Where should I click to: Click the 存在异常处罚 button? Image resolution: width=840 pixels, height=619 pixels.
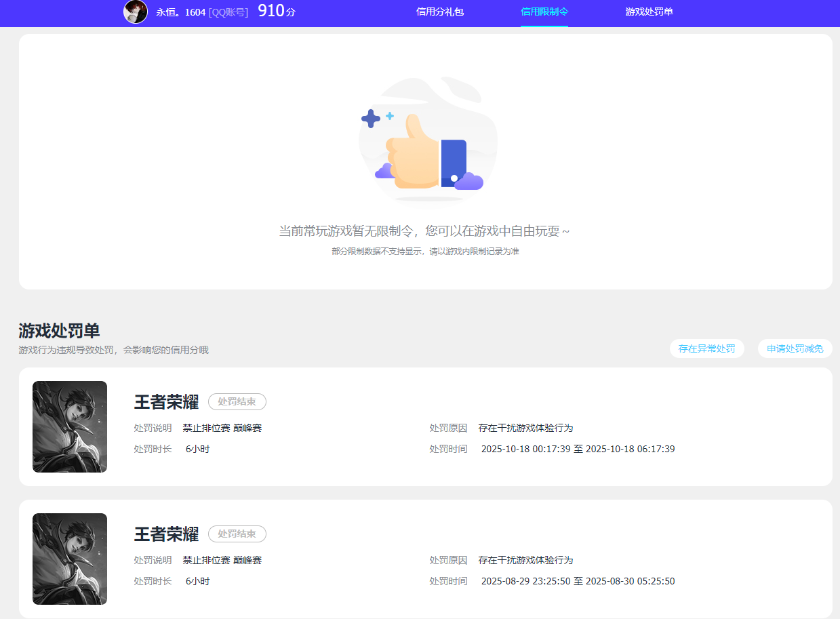pos(706,348)
